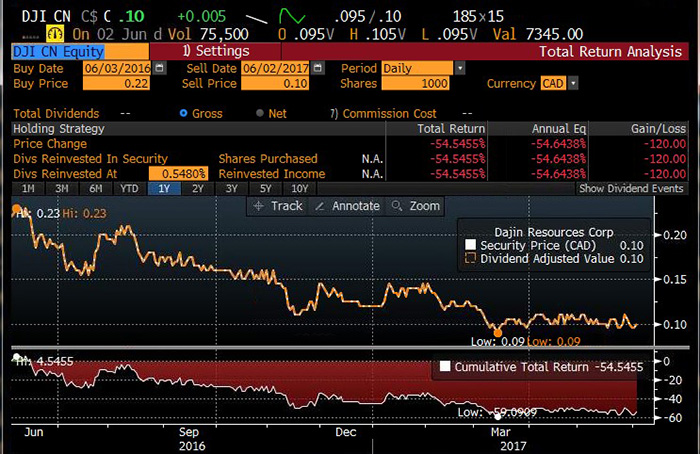Open the Period Daily dropdown
Image resolution: width=700 pixels, height=454 pixels.
click(460, 68)
